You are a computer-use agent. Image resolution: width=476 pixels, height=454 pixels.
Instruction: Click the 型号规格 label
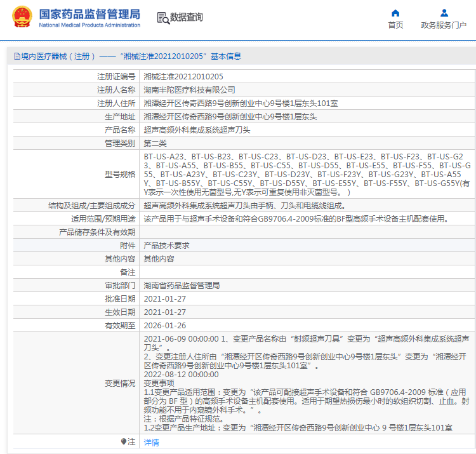[120, 175]
